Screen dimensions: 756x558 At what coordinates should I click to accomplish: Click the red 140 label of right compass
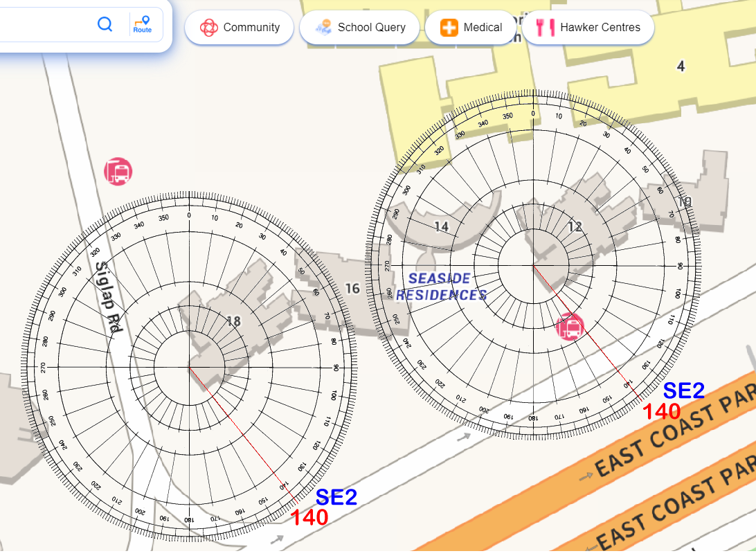coord(661,411)
